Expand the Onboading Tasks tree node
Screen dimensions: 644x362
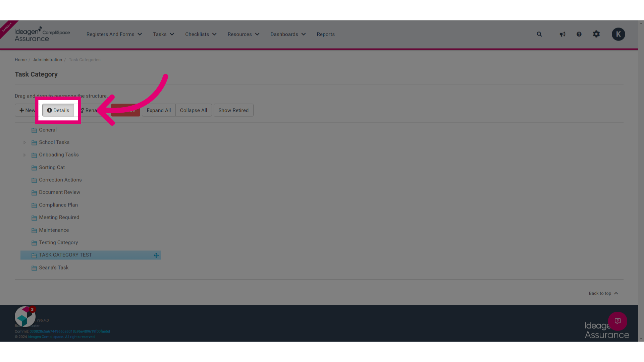click(24, 155)
